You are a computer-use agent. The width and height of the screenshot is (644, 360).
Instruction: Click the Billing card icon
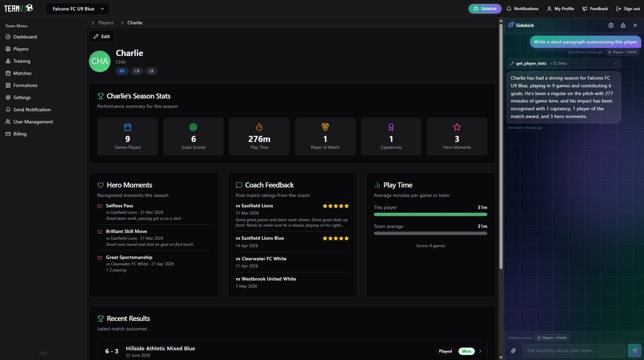click(x=8, y=134)
